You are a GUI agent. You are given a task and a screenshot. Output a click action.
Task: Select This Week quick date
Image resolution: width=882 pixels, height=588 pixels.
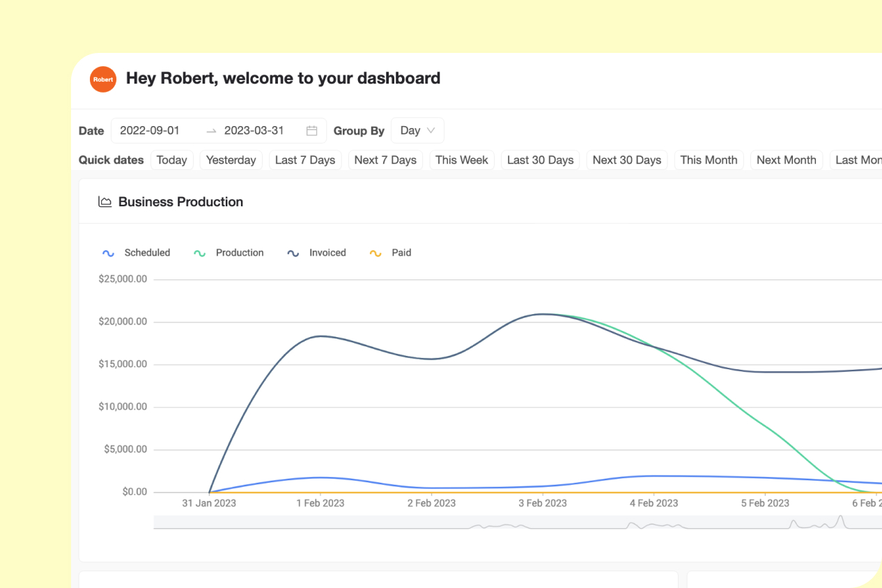coord(462,160)
